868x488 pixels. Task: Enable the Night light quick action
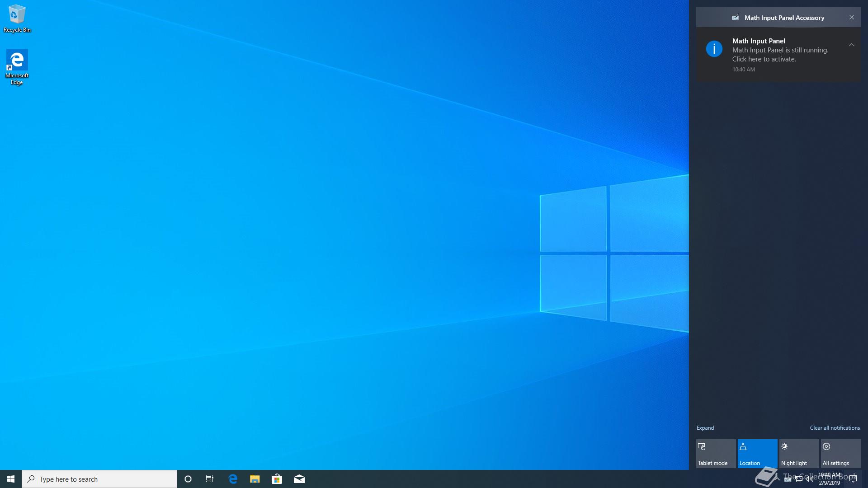[799, 454]
